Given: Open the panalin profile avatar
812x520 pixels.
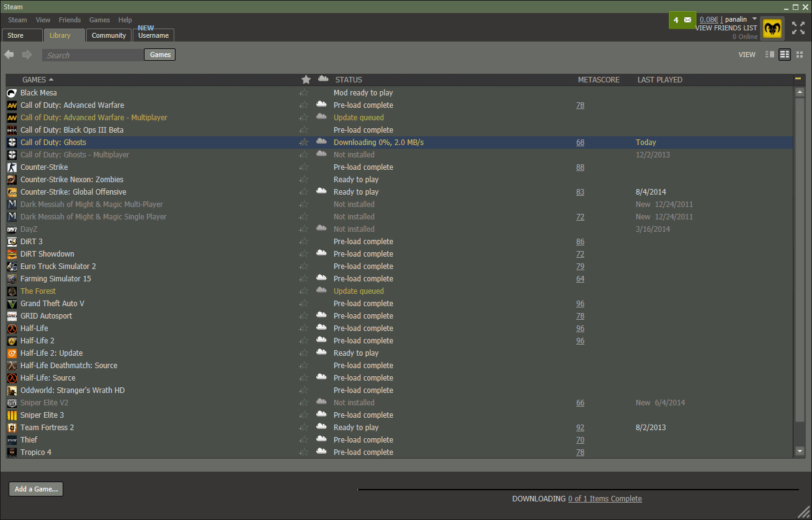Looking at the screenshot, I should tap(772, 27).
